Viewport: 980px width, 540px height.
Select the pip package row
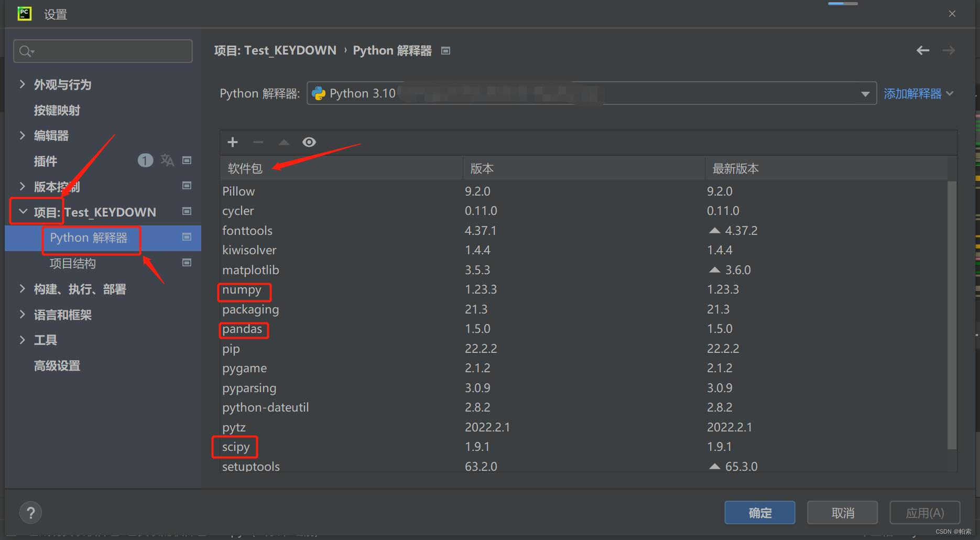pos(584,349)
